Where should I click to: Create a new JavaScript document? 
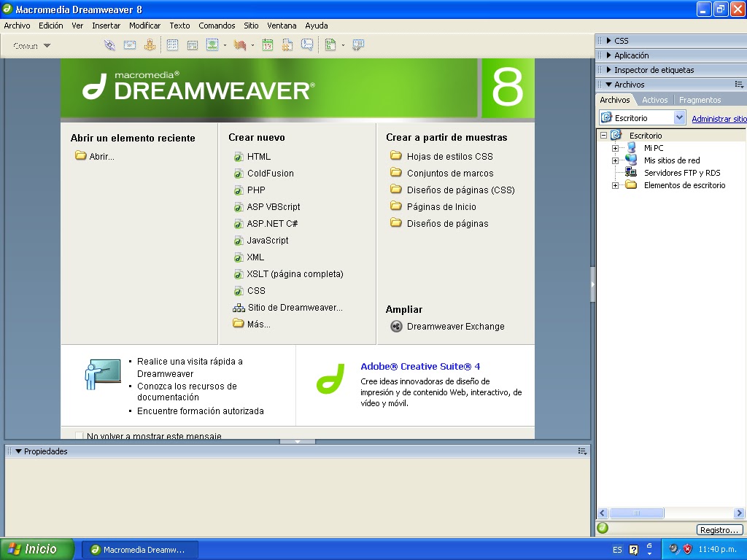pyautogui.click(x=261, y=241)
